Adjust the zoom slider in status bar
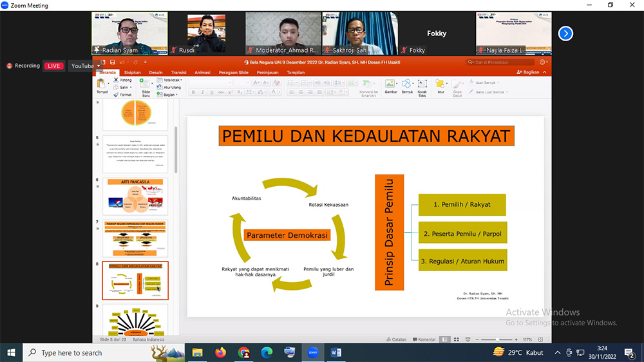 [497, 339]
